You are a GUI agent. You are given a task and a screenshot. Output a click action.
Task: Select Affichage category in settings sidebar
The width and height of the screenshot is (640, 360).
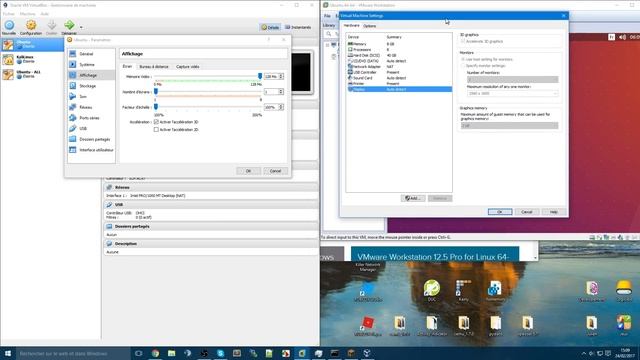[91, 75]
